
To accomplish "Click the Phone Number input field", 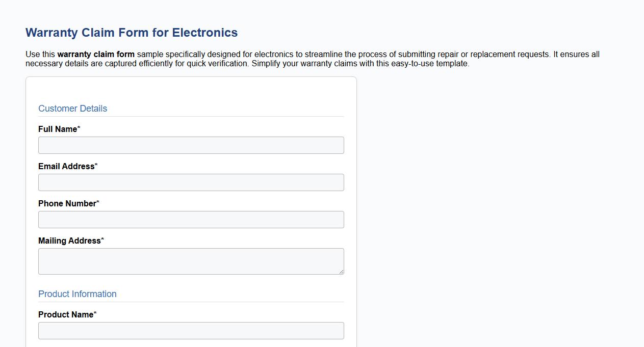I will click(191, 219).
